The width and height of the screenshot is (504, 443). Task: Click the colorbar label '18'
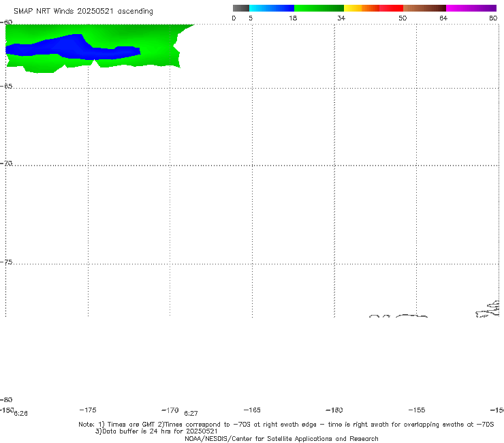pos(293,18)
